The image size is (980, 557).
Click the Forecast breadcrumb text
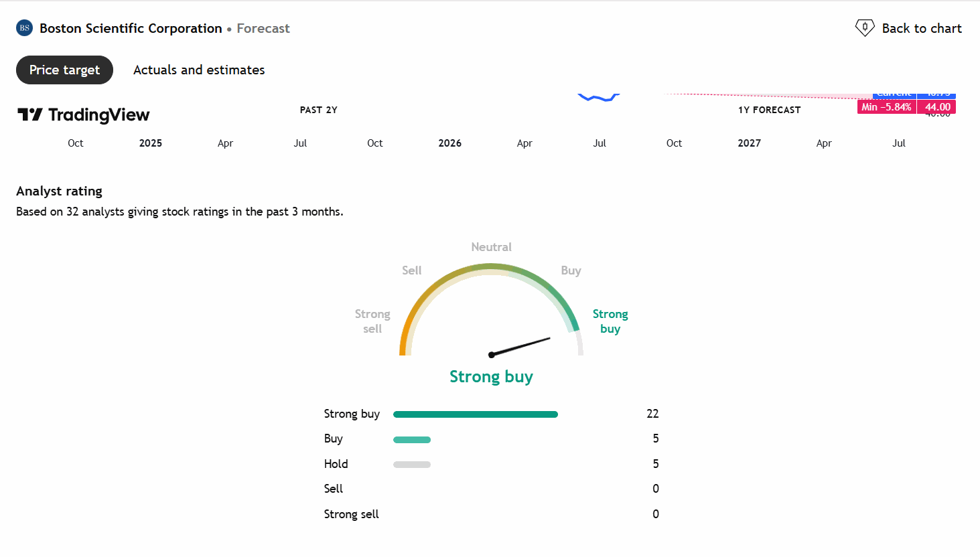263,28
